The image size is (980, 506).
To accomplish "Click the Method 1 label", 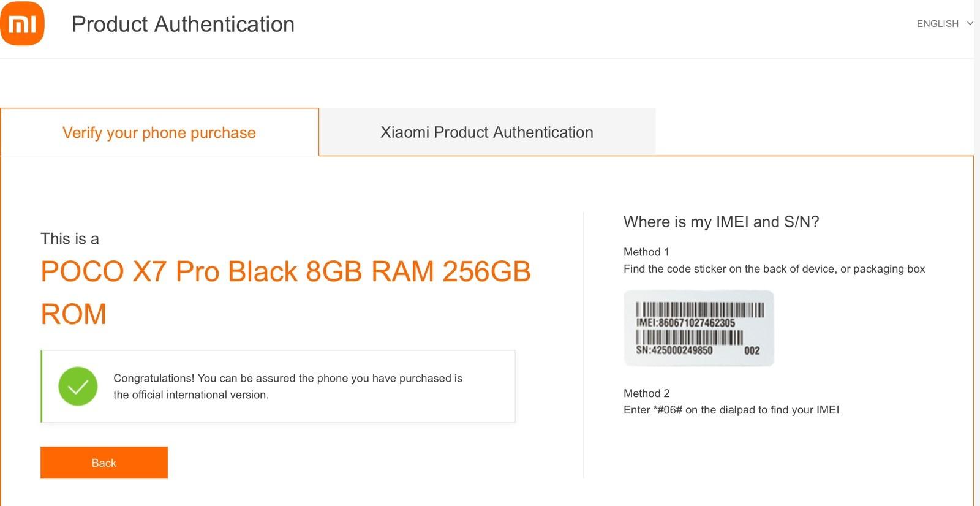I will point(646,252).
